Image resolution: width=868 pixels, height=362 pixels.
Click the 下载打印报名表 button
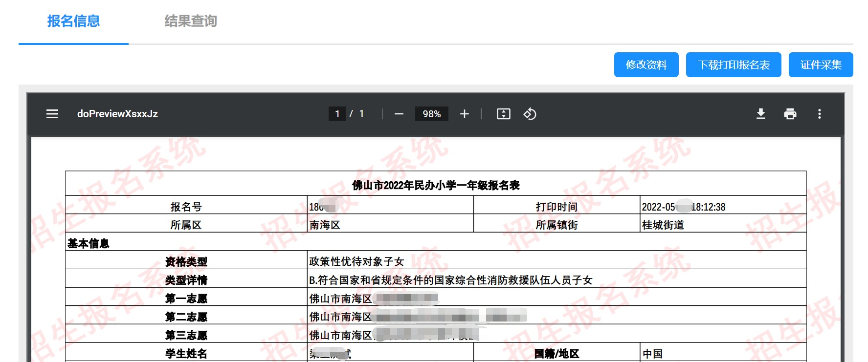(x=733, y=65)
